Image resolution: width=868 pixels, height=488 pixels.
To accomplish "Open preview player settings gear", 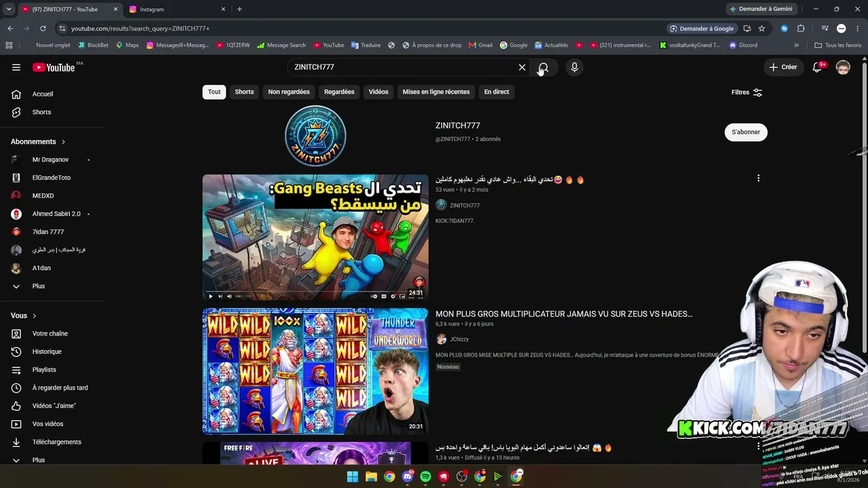I will 393,296.
